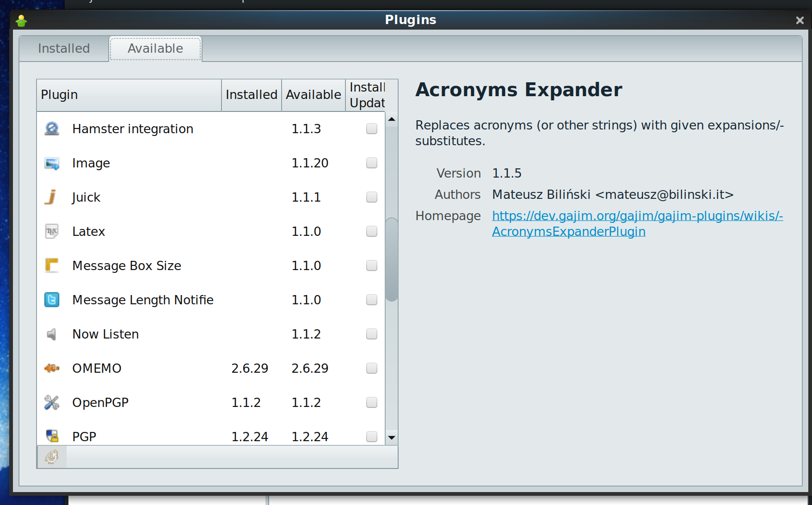
Task: Click the OMEMO fish icon
Action: pos(52,368)
